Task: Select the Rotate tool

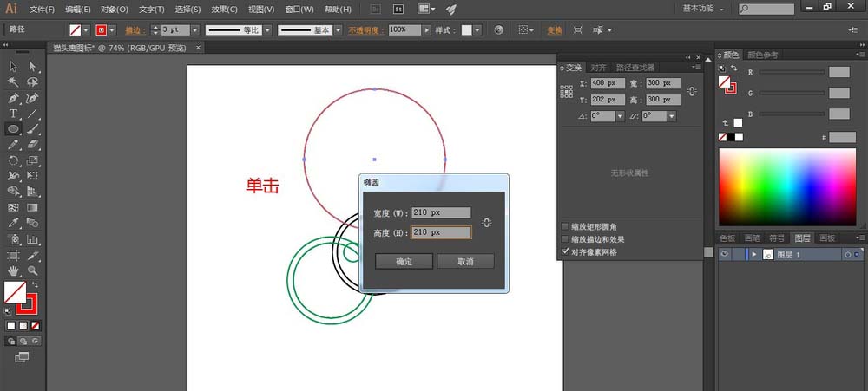Action: (x=13, y=160)
